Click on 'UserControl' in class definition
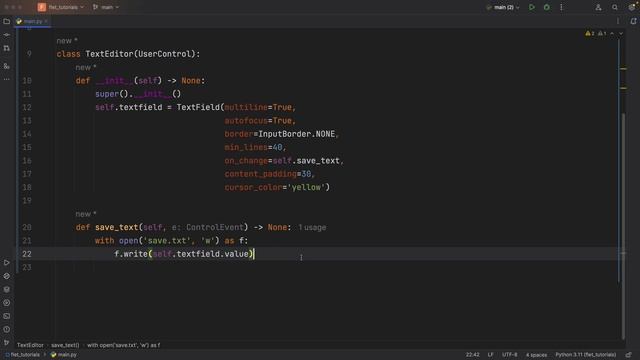Viewport: 640px width, 360px height. tap(164, 54)
